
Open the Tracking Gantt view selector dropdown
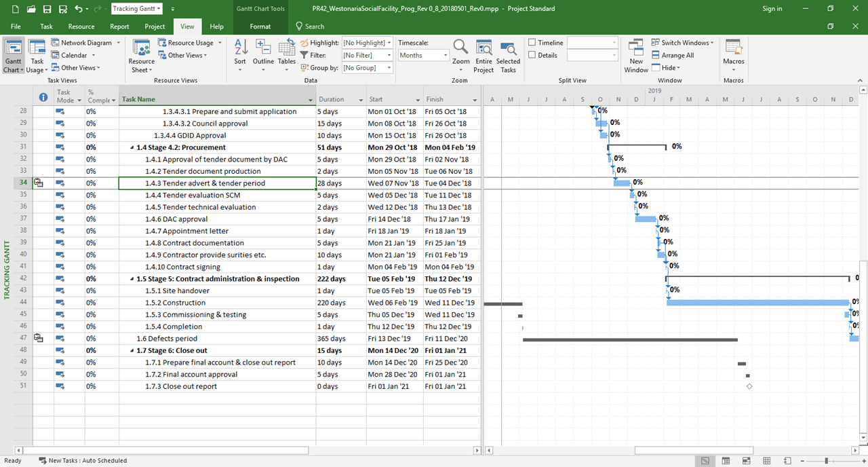click(159, 9)
